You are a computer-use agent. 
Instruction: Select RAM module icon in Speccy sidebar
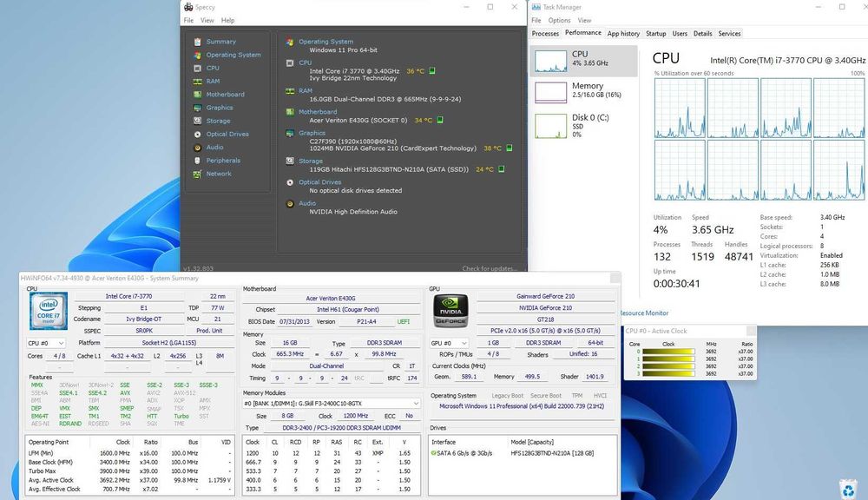(x=198, y=82)
